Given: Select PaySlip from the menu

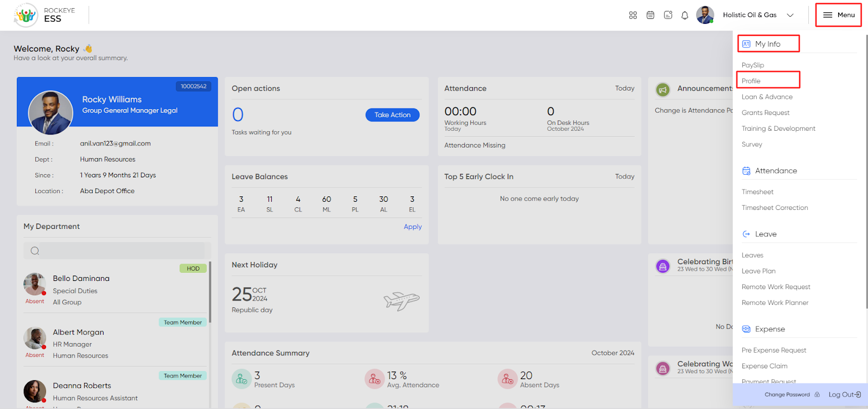Looking at the screenshot, I should 752,65.
